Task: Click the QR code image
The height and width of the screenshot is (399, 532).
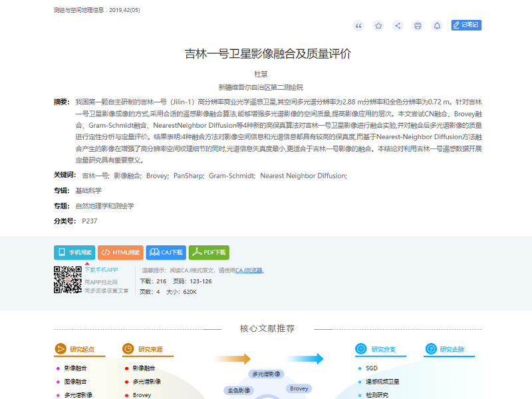Action: [67, 280]
